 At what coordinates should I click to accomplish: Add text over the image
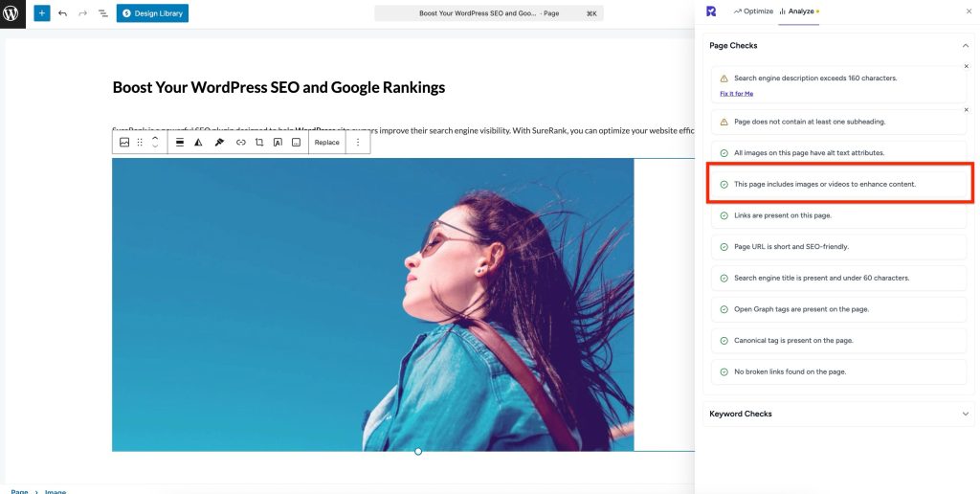[x=278, y=143]
